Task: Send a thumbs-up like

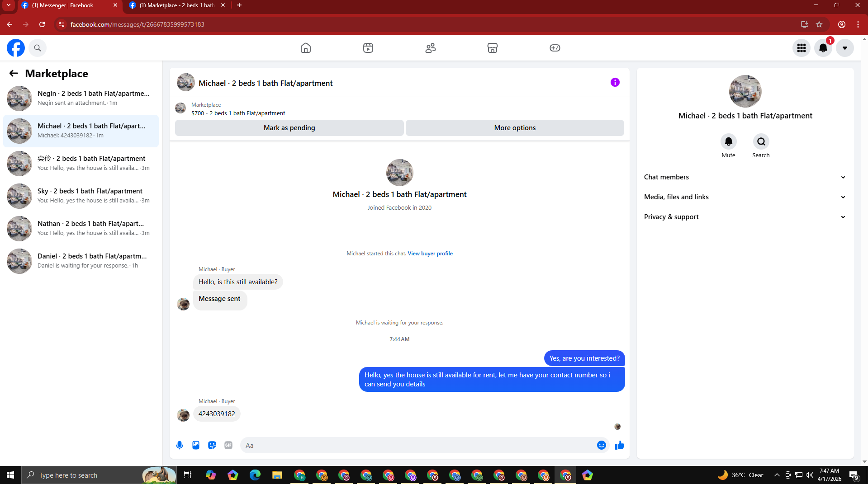Action: click(x=620, y=445)
